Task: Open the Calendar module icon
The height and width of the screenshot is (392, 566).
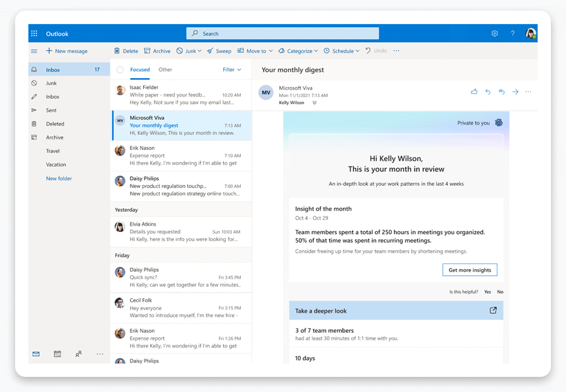Action: (57, 354)
